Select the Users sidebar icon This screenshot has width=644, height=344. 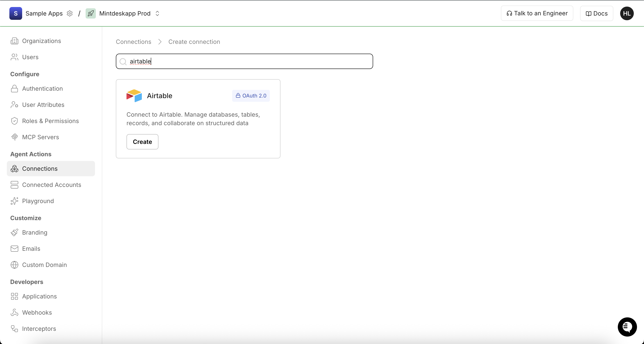14,57
